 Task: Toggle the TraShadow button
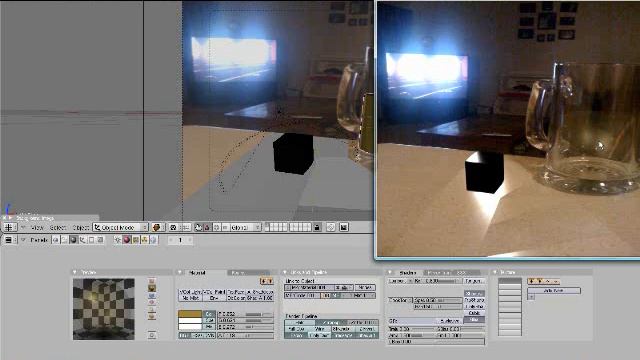click(474, 300)
